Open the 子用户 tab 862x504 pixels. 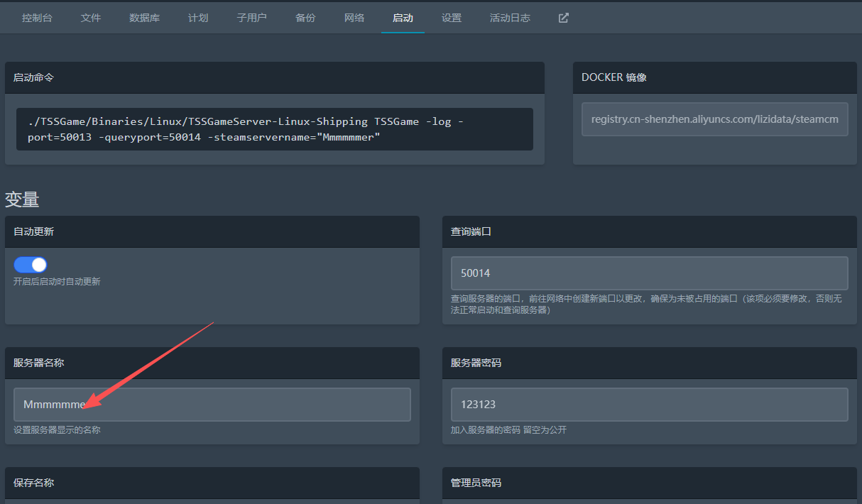(251, 18)
